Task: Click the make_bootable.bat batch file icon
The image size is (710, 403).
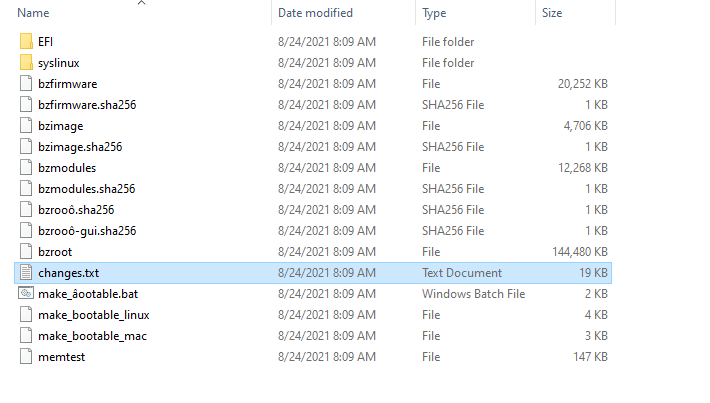Action: [x=26, y=293]
